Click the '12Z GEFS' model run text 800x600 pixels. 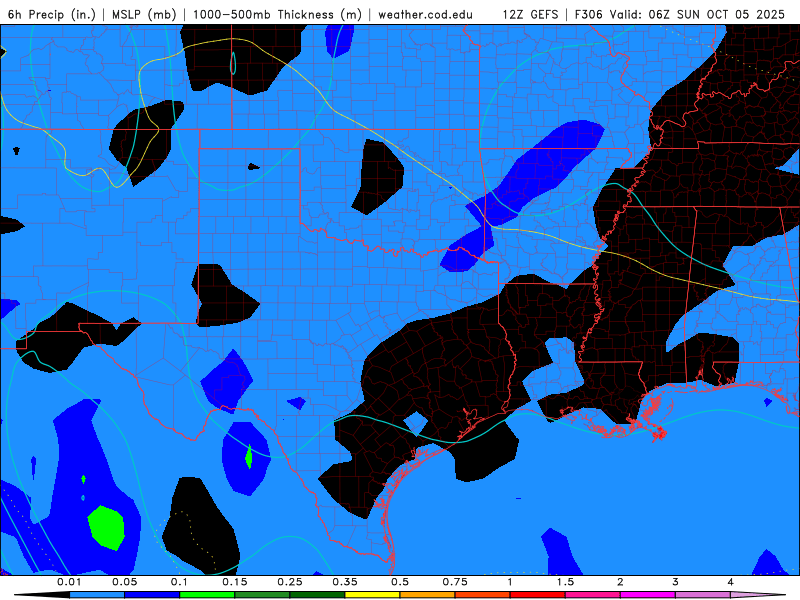[530, 14]
